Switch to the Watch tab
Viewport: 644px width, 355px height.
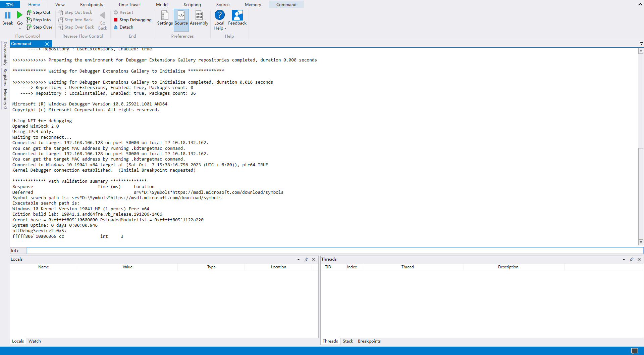pos(35,341)
